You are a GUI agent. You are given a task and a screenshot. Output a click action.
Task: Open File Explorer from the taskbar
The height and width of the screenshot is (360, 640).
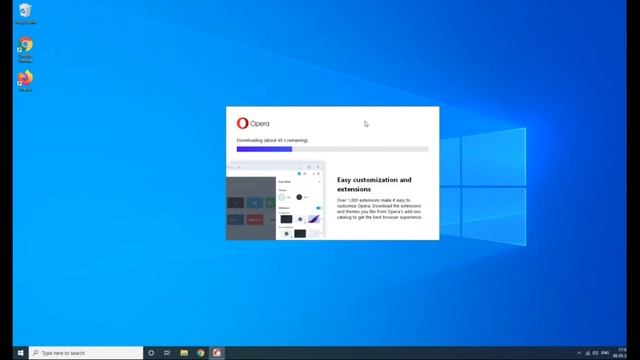[x=184, y=353]
